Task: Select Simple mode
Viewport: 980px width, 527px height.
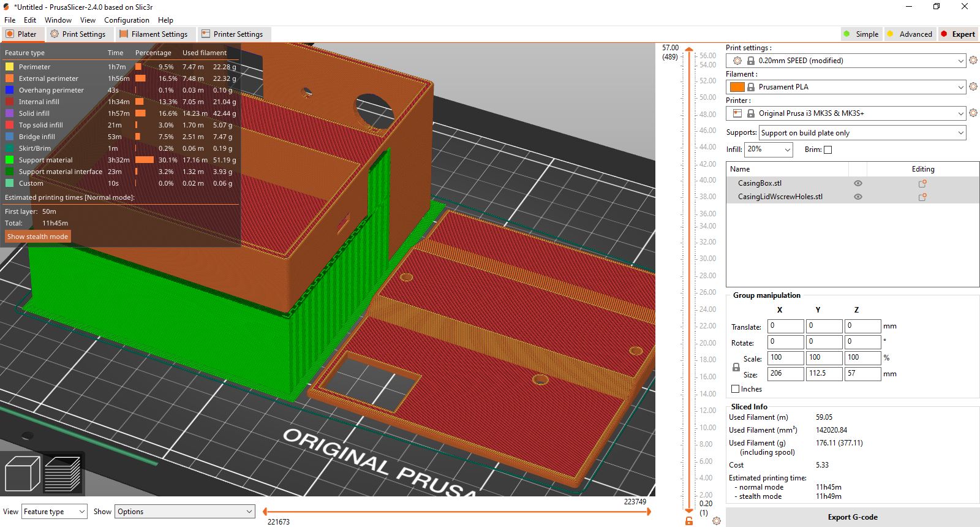Action: [861, 34]
